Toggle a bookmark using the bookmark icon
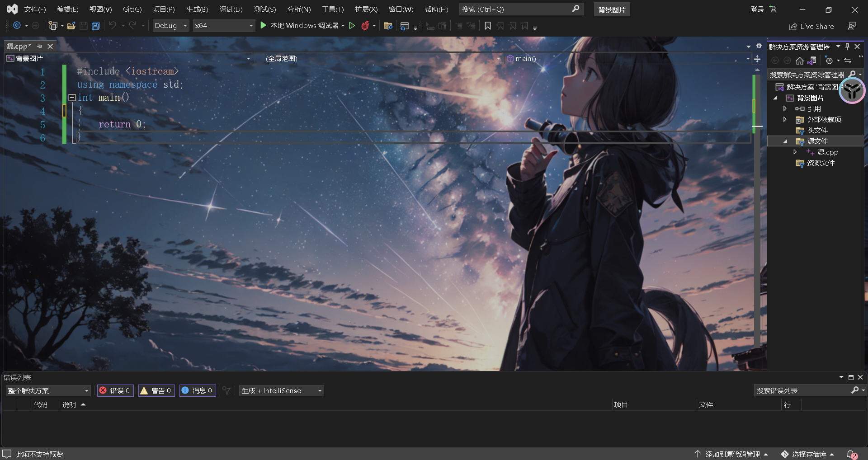This screenshot has height=460, width=868. (x=488, y=26)
